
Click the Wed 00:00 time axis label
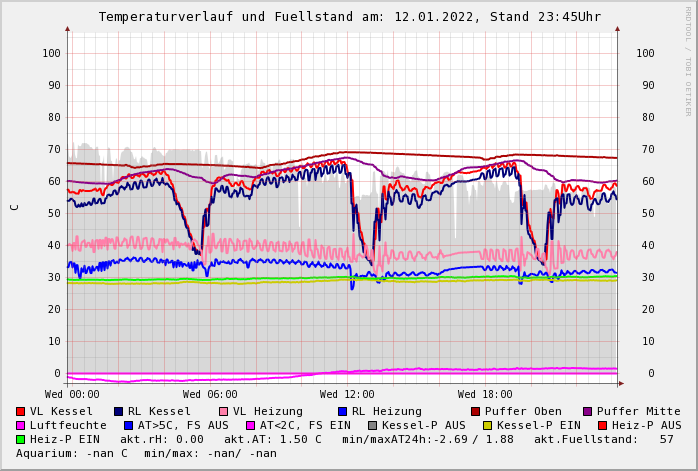click(x=72, y=395)
